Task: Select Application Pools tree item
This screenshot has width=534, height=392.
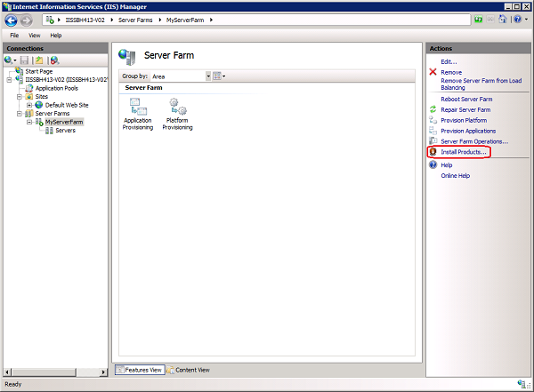Action: click(57, 88)
